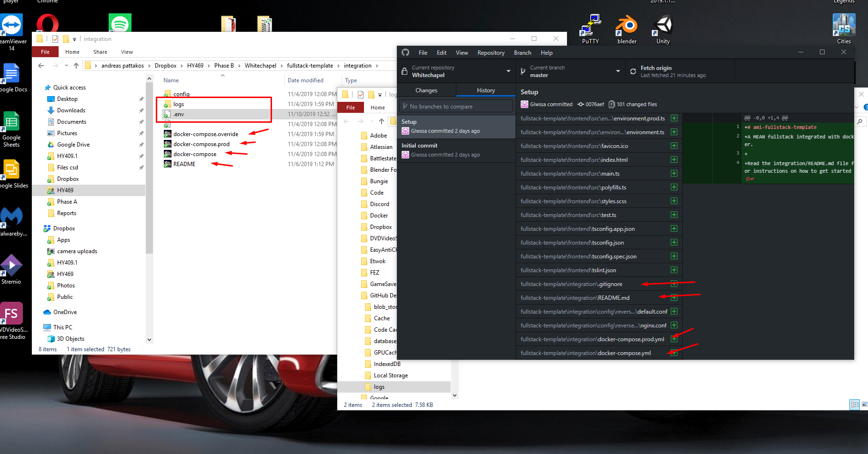Open the search magnifier in the diff panel
Screen dimensions: 868x454
click(860, 121)
